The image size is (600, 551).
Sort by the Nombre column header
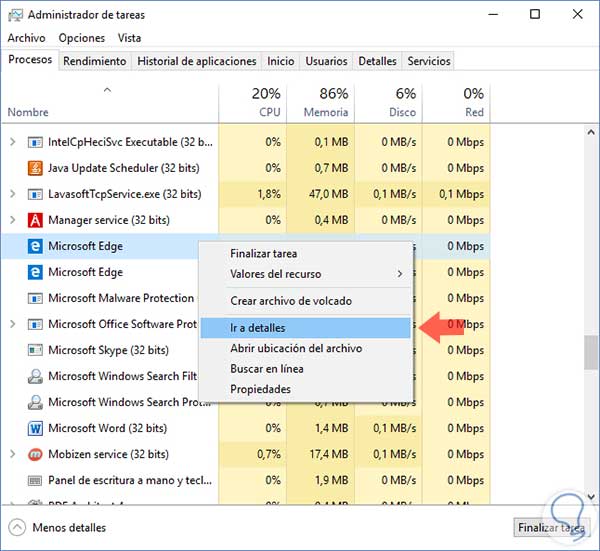(110, 103)
